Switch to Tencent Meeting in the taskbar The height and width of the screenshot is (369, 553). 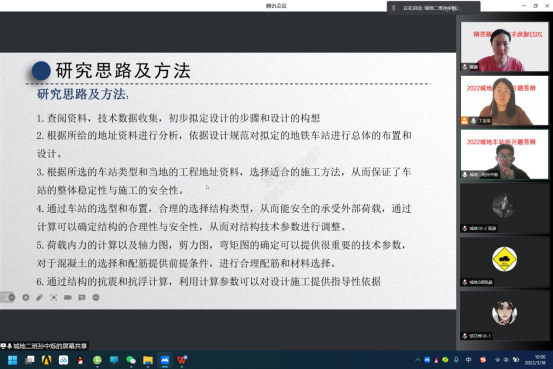point(165,360)
